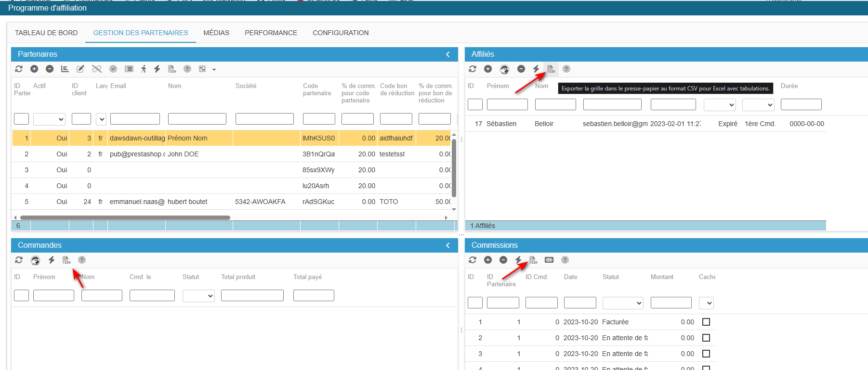Export Commissions grid to CSV
This screenshot has width=868, height=370.
pos(533,260)
